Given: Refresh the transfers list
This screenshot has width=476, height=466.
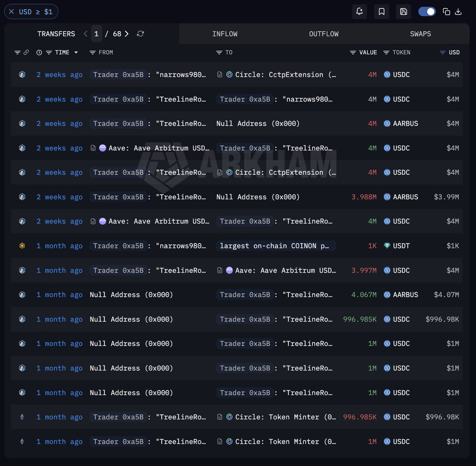Looking at the screenshot, I should pos(140,34).
